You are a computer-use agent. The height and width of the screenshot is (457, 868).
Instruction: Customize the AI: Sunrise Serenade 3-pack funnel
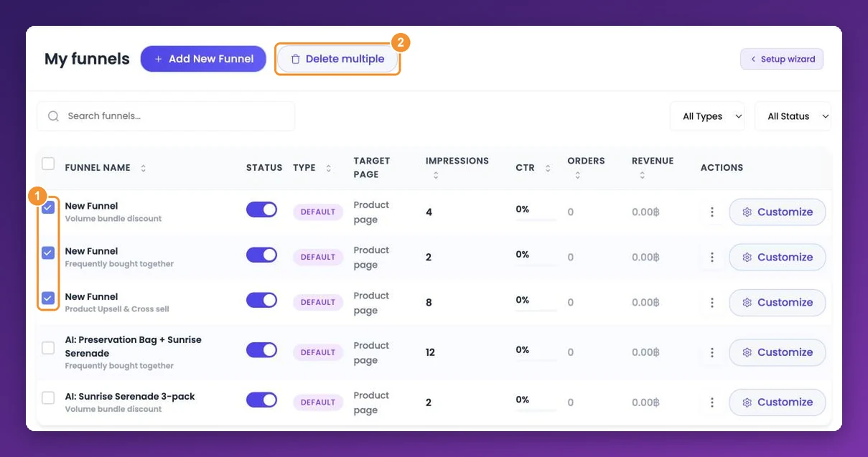click(778, 402)
